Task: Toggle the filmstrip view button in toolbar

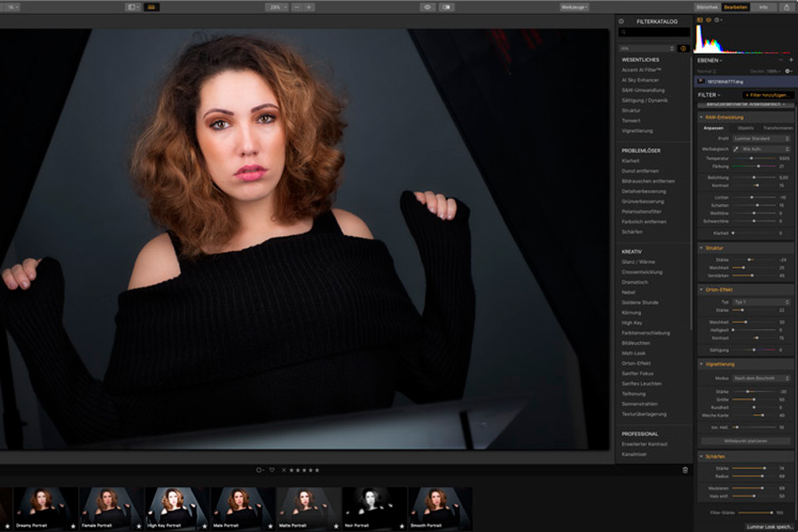Action: 153,7
